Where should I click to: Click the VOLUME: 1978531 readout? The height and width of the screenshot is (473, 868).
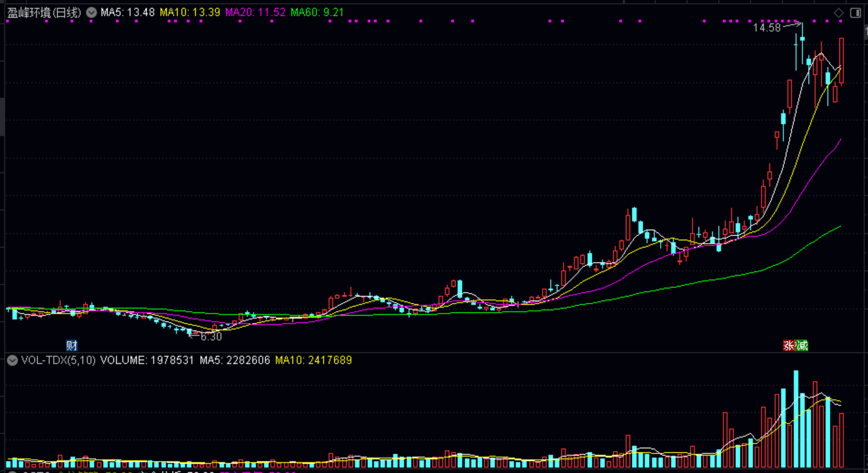pos(147,360)
